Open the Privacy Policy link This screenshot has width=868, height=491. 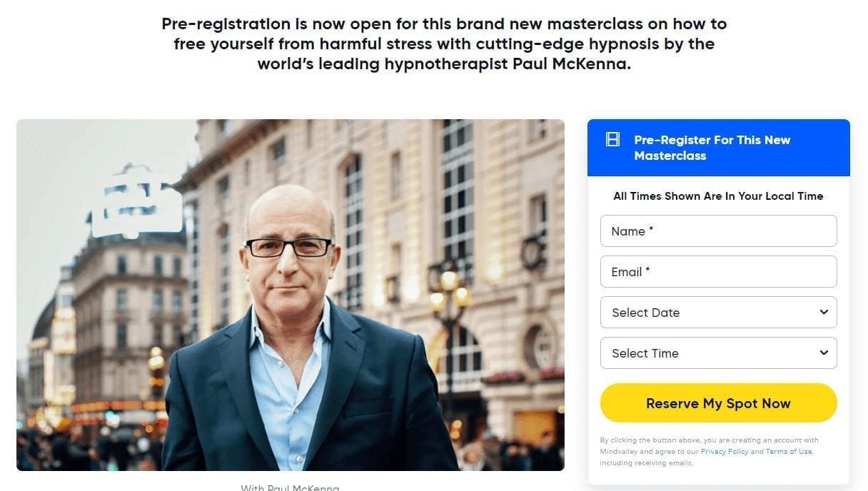click(724, 452)
